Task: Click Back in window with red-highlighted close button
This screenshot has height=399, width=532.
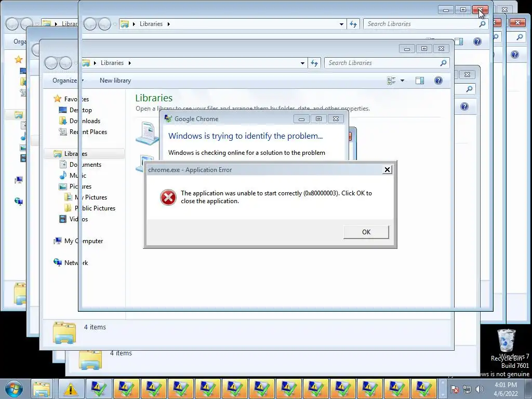Action: click(90, 24)
